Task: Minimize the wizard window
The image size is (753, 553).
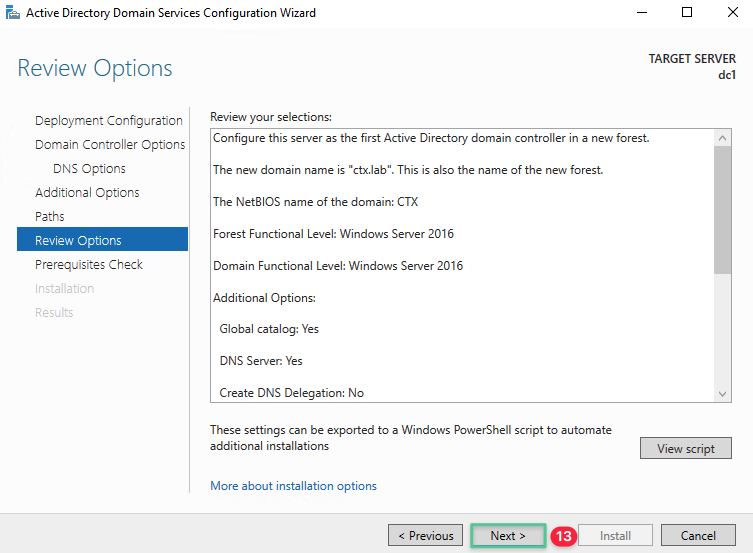Action: point(642,12)
